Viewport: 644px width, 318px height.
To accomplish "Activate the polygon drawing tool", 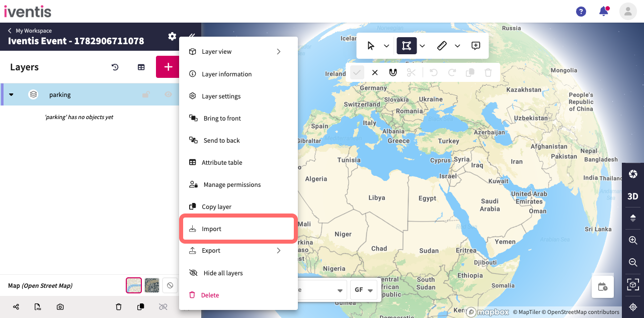I will coord(407,46).
